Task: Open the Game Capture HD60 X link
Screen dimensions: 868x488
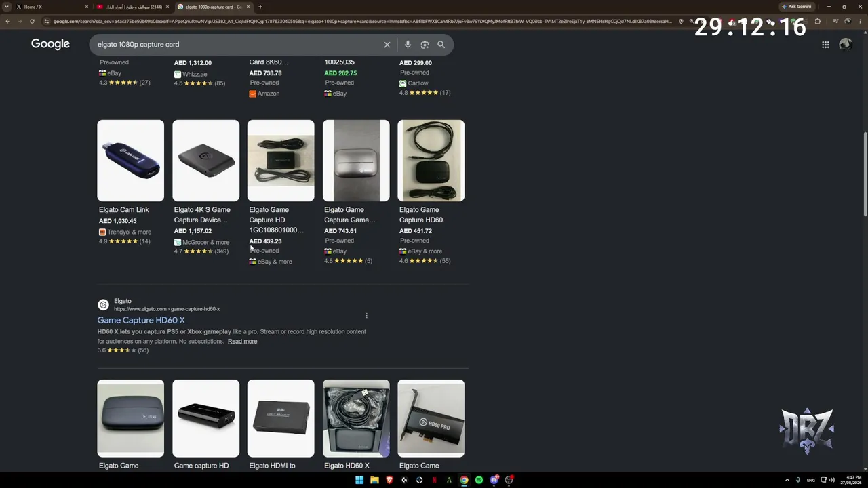Action: pyautogui.click(x=141, y=320)
